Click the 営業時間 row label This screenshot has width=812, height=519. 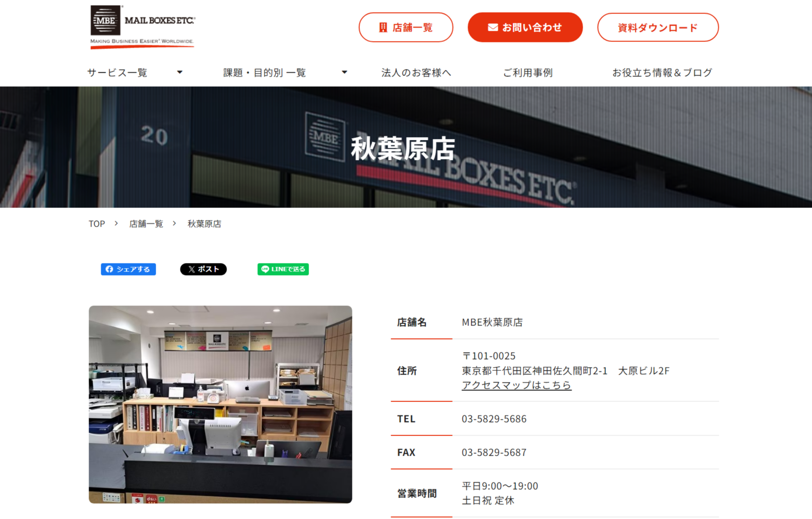(x=417, y=493)
